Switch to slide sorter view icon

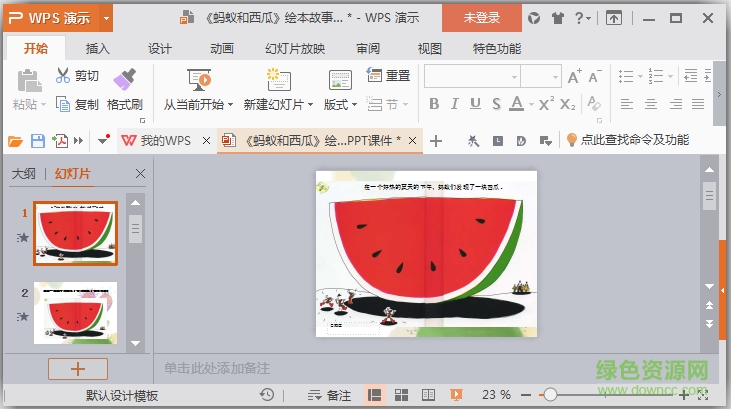click(401, 395)
